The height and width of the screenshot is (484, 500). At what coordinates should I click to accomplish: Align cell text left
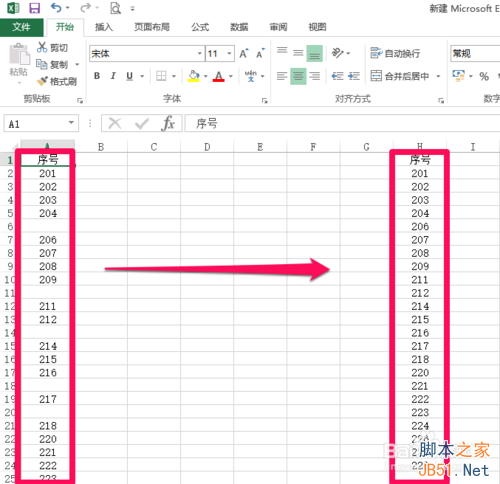(x=282, y=76)
